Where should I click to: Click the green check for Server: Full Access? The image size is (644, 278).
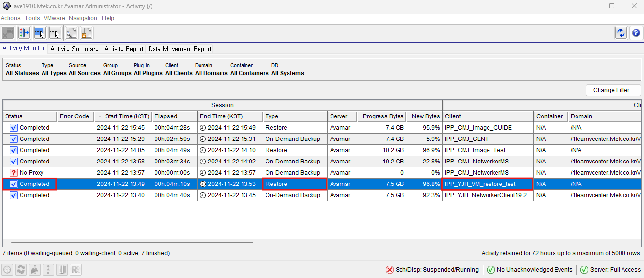click(x=584, y=270)
